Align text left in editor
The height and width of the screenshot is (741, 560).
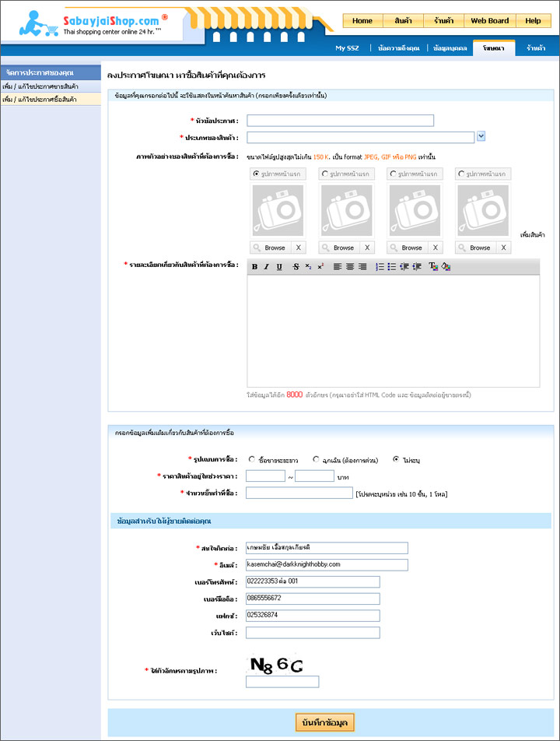click(338, 267)
